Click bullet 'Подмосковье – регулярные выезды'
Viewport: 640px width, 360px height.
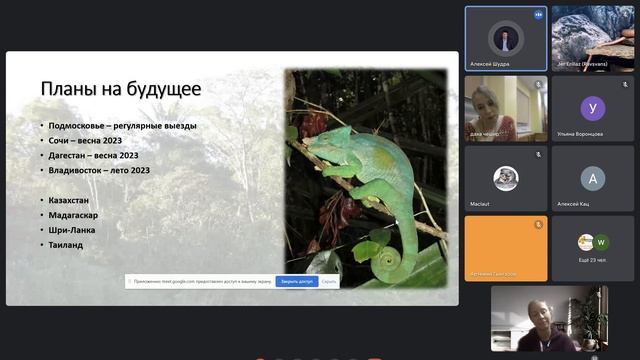click(122, 126)
